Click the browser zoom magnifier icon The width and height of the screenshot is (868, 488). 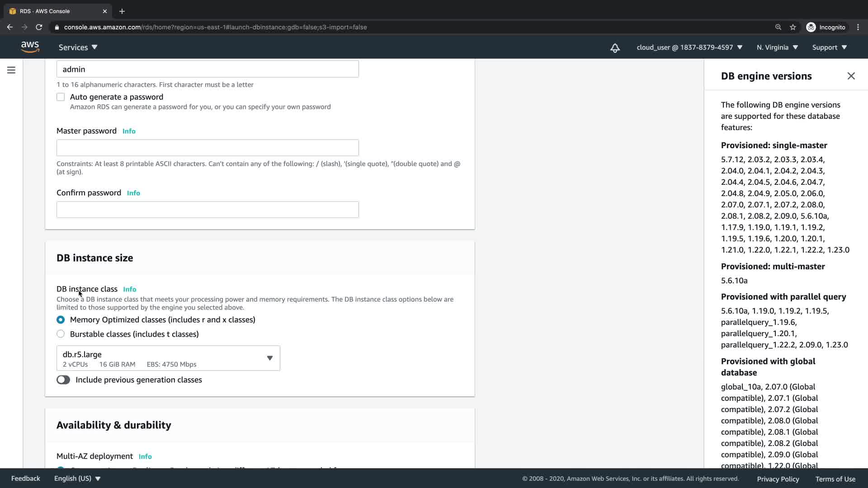[x=778, y=27]
